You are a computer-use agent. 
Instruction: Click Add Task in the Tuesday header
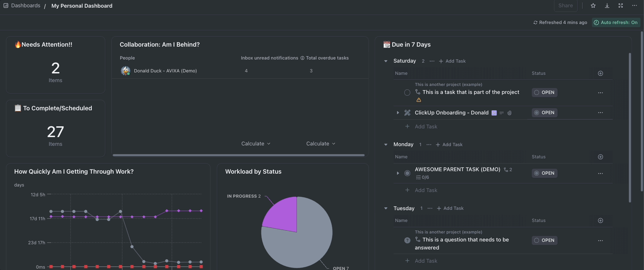(x=450, y=208)
